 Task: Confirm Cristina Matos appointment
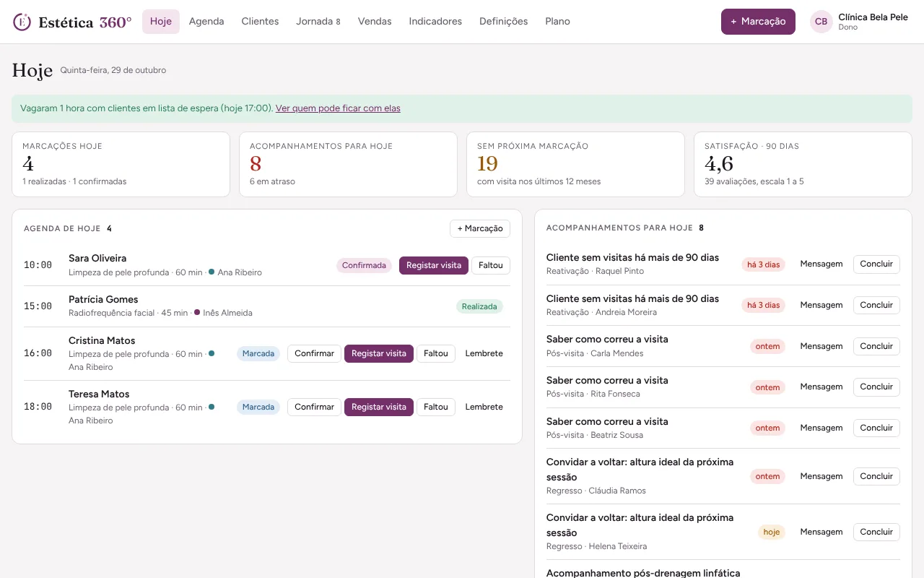315,353
